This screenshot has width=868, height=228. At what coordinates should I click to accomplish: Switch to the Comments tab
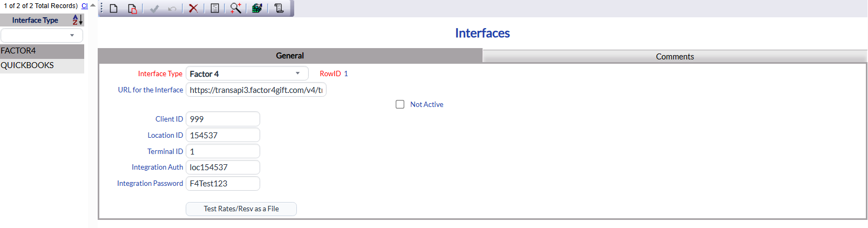[x=675, y=56]
